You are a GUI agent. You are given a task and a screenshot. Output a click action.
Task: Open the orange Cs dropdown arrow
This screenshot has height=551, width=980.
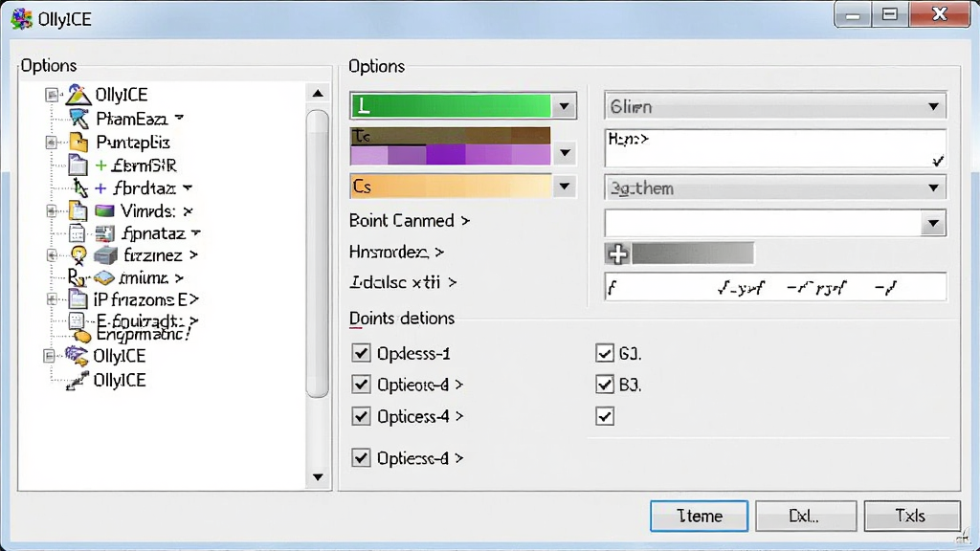[564, 187]
